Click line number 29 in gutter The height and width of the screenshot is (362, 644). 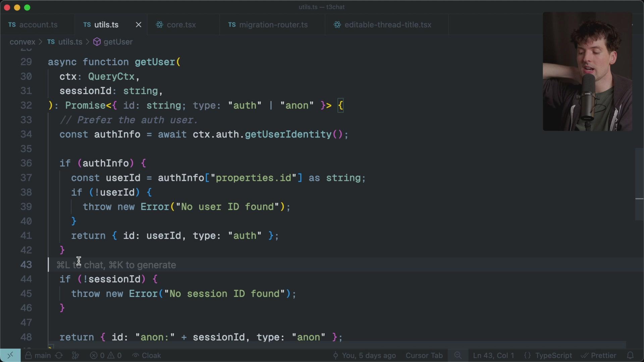[26, 62]
